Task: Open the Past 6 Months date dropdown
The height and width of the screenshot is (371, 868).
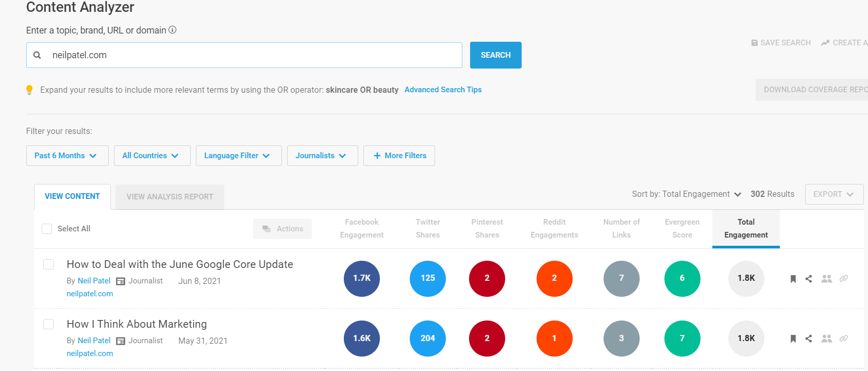Action: (68, 156)
